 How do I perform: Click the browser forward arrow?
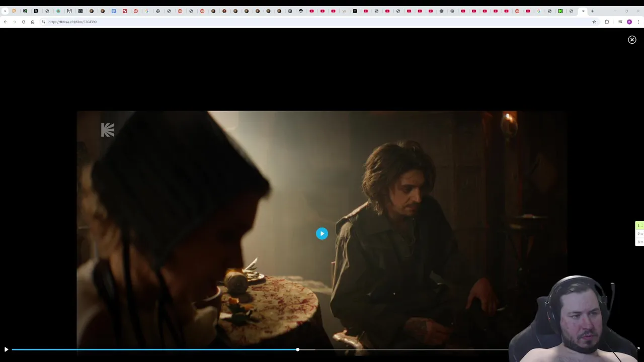click(14, 22)
